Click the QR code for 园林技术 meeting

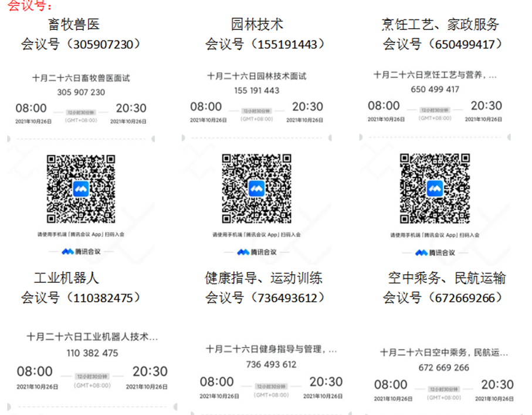tap(257, 189)
